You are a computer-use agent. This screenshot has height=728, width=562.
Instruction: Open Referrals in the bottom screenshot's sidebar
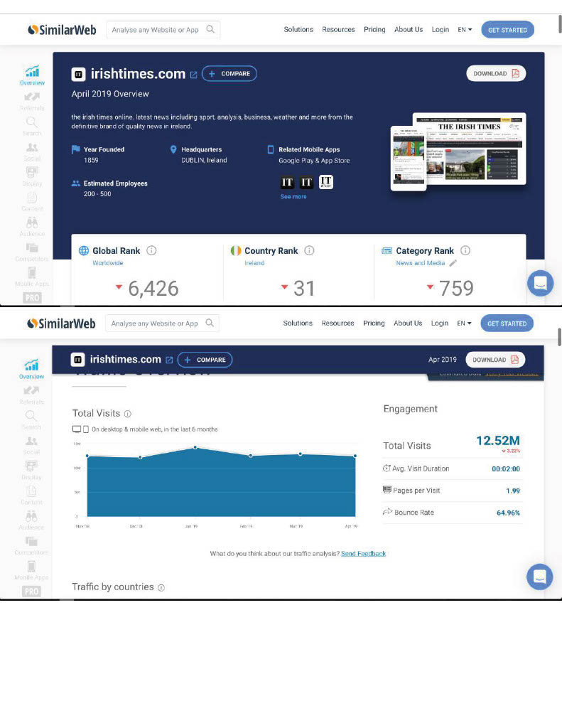point(31,395)
